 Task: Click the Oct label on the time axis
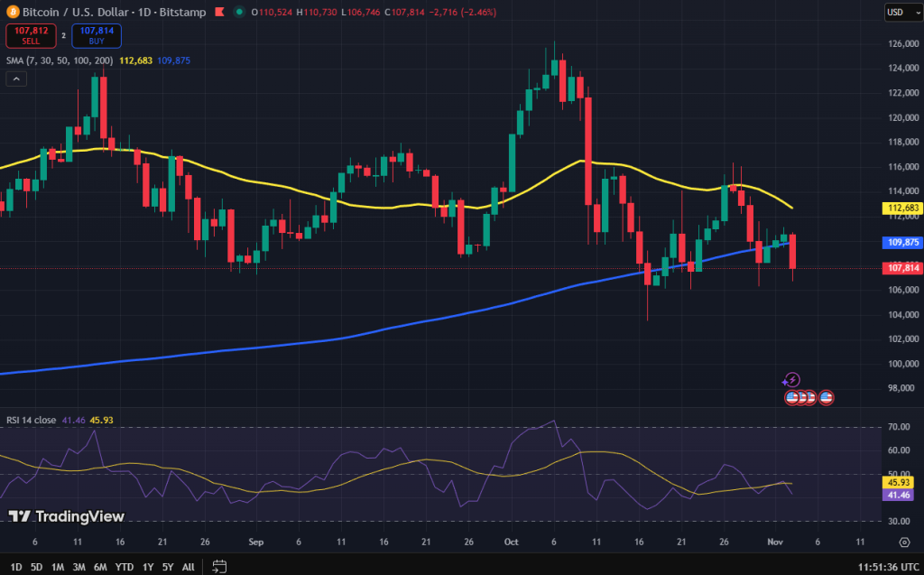click(511, 542)
